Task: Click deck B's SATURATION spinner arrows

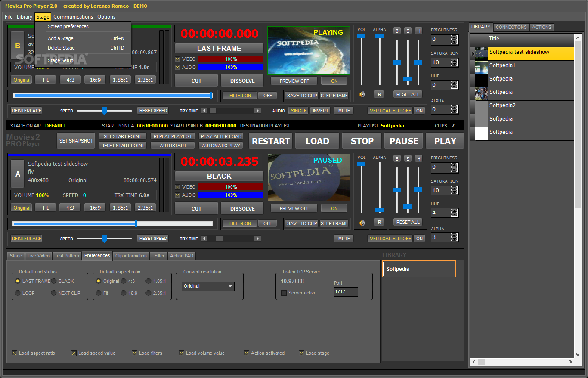Action: coord(454,62)
